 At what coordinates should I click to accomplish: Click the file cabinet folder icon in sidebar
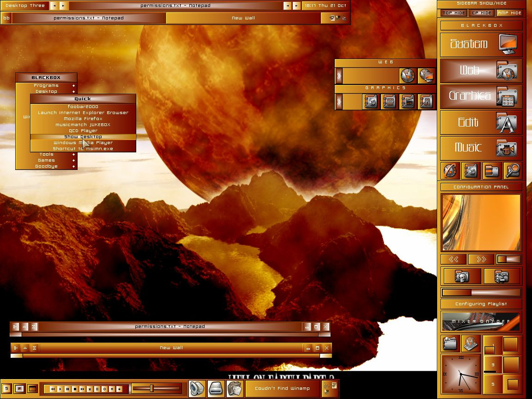[492, 171]
